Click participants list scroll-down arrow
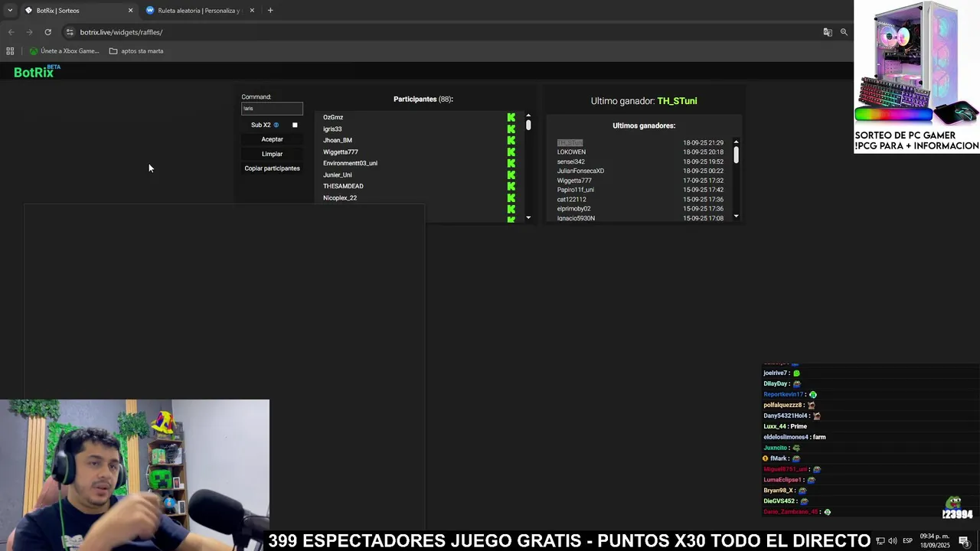Viewport: 980px width, 551px height. point(528,218)
